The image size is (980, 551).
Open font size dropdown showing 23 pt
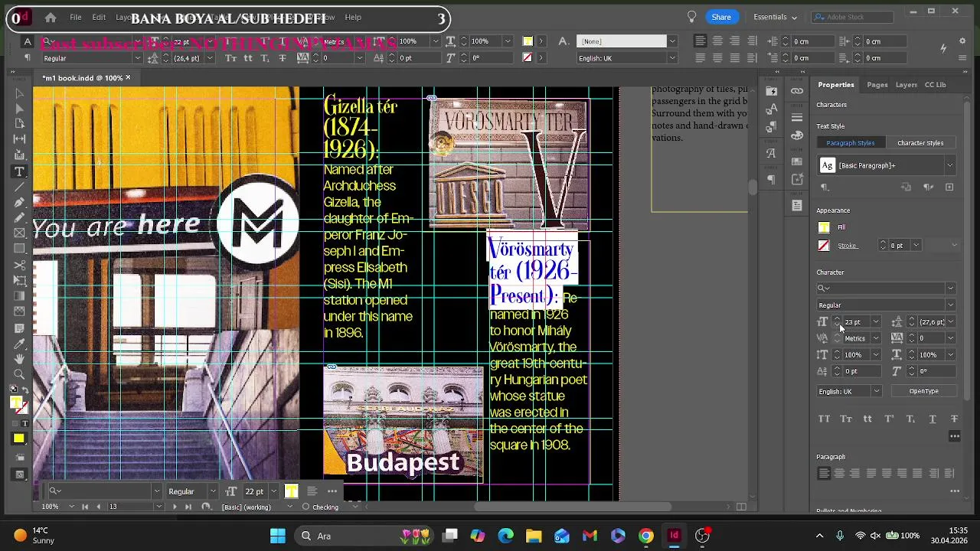point(876,322)
